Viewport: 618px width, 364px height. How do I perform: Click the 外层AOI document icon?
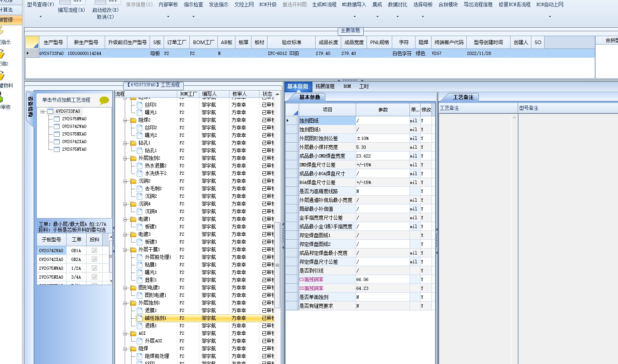pos(140,341)
